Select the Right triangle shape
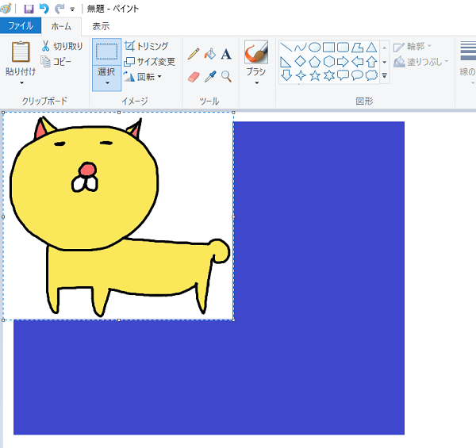Viewport: 476px width, 448px height. click(x=286, y=62)
